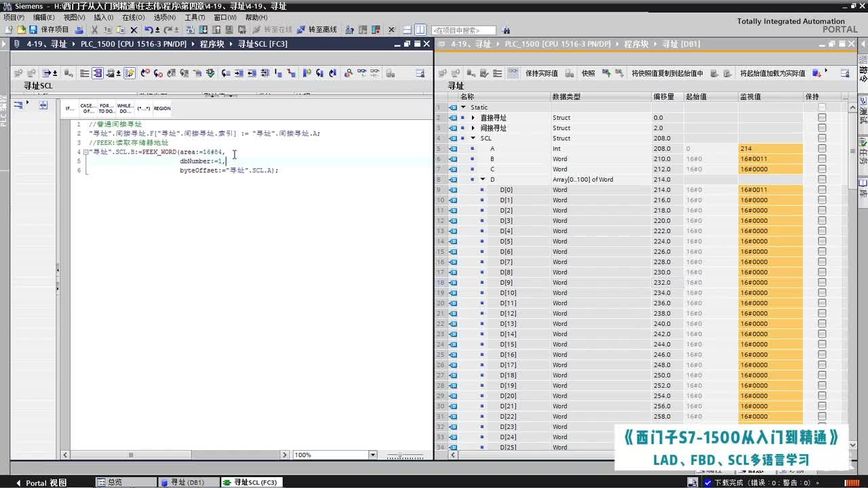The height and width of the screenshot is (488, 868).
Task: Collapse the Static section
Action: pos(463,107)
